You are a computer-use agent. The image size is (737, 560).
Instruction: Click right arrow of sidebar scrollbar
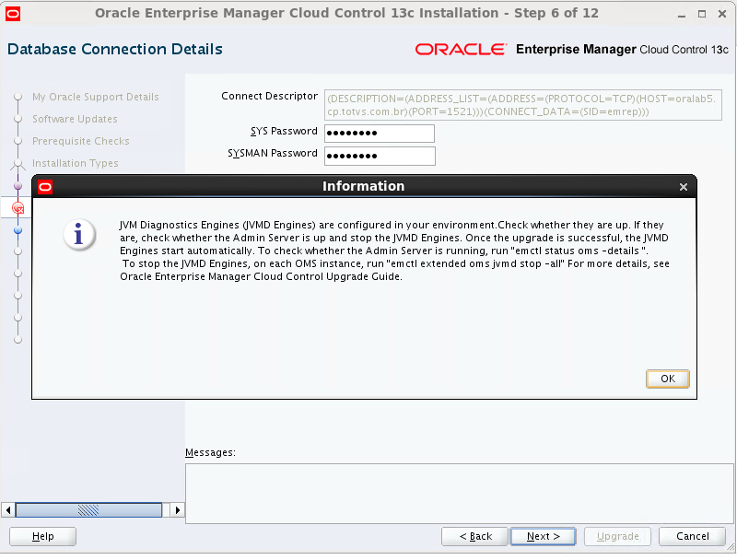(177, 509)
